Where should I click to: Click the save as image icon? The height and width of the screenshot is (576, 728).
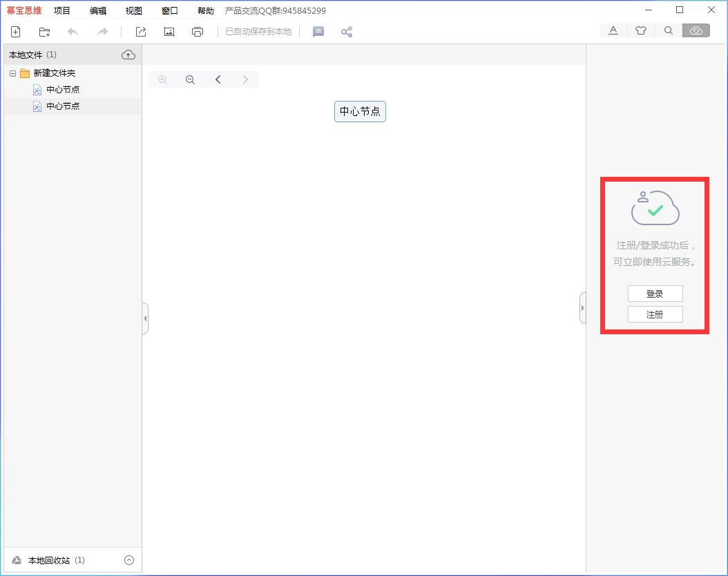pyautogui.click(x=169, y=32)
